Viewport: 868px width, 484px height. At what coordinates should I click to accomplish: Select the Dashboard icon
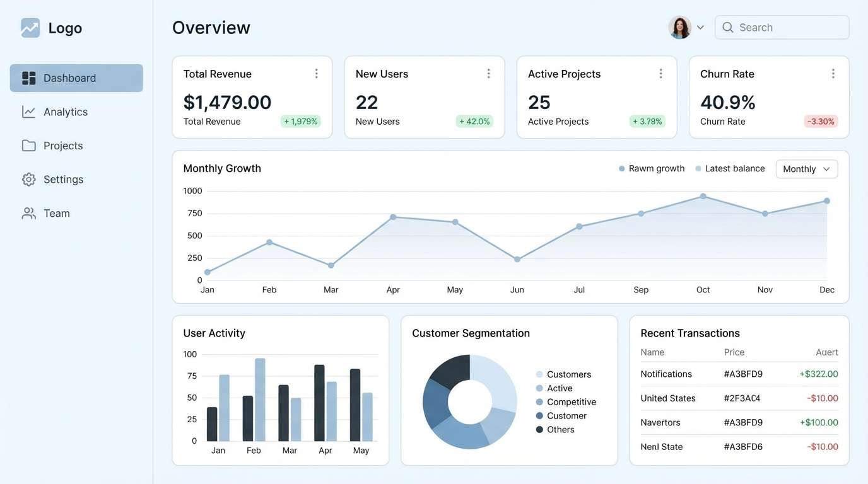tap(28, 78)
